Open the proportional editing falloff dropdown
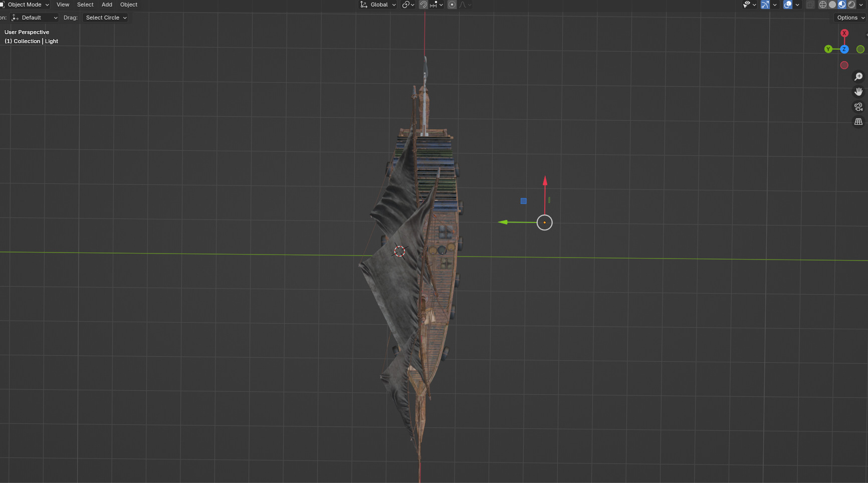Screen dimensions: 868x483 tap(465, 5)
